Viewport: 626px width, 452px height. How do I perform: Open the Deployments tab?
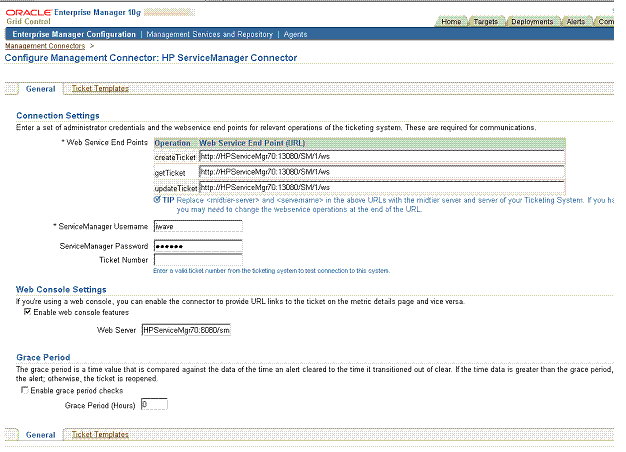tap(532, 22)
